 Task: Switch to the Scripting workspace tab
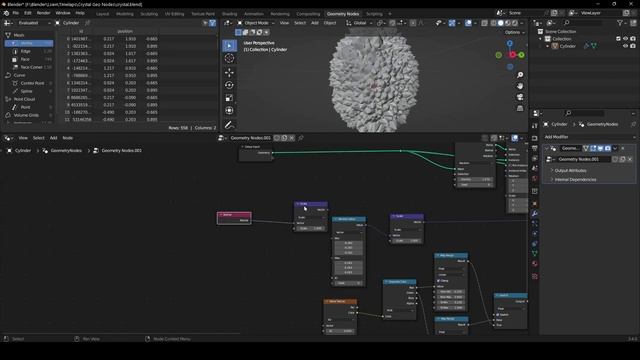pos(374,14)
